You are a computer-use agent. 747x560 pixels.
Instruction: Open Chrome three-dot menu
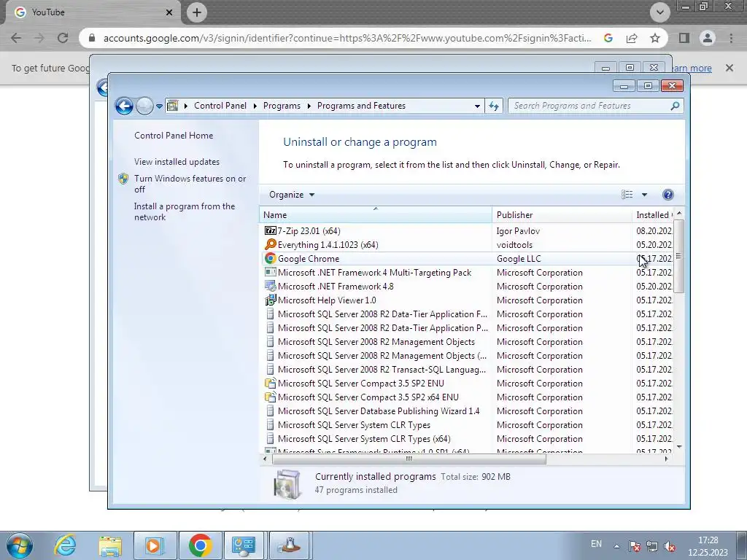(731, 38)
